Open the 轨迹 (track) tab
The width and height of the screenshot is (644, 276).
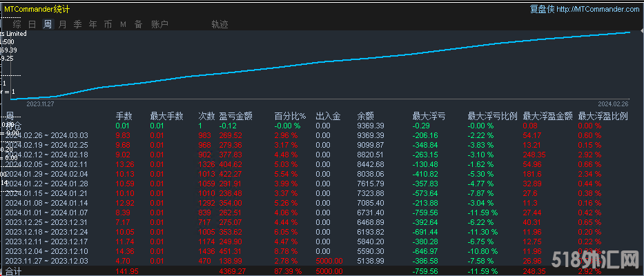coord(219,24)
